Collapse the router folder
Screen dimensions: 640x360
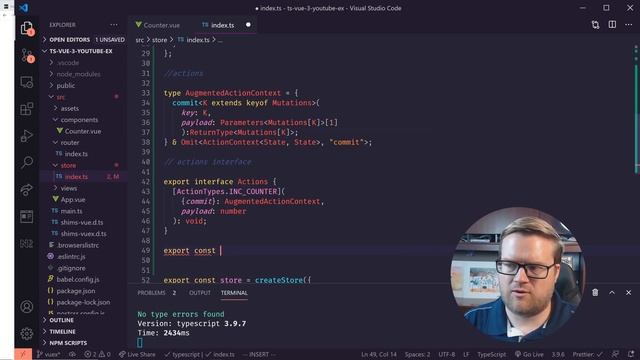(83, 142)
